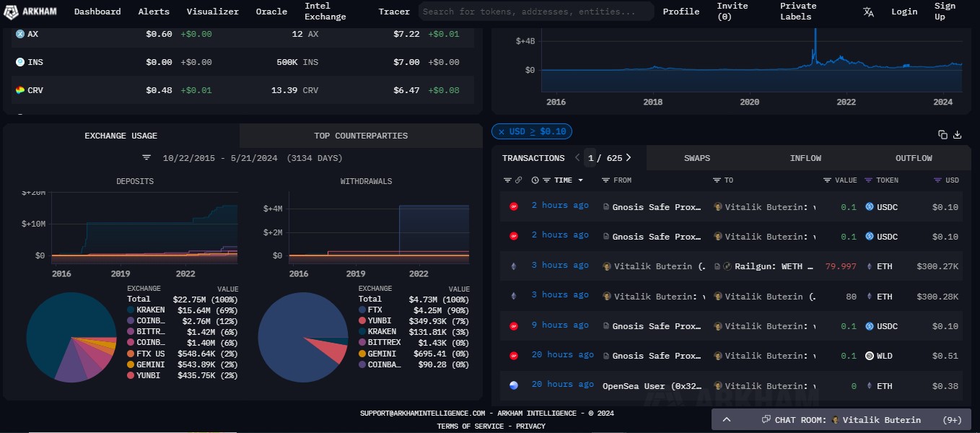Switch to Swaps tab
This screenshot has width=980, height=433.
tap(697, 158)
